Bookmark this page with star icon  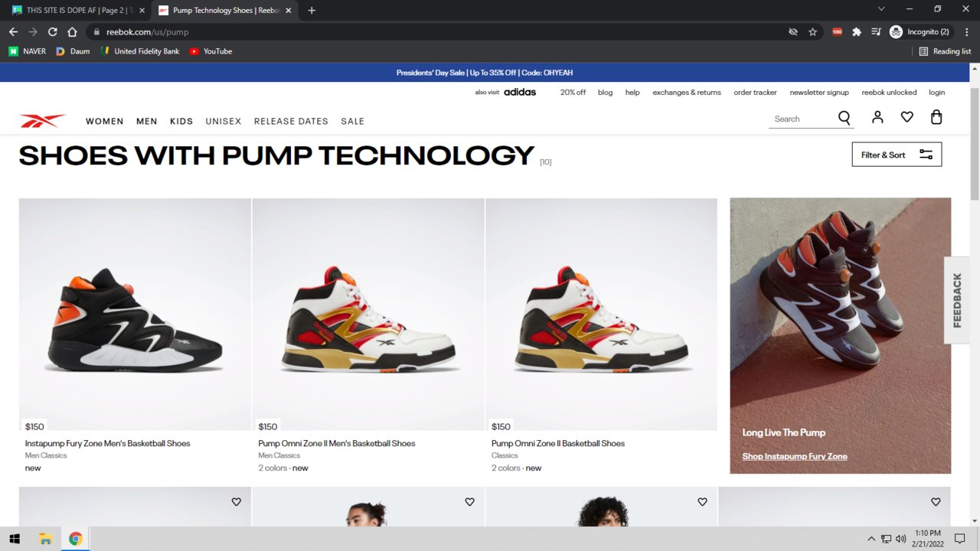pyautogui.click(x=813, y=32)
